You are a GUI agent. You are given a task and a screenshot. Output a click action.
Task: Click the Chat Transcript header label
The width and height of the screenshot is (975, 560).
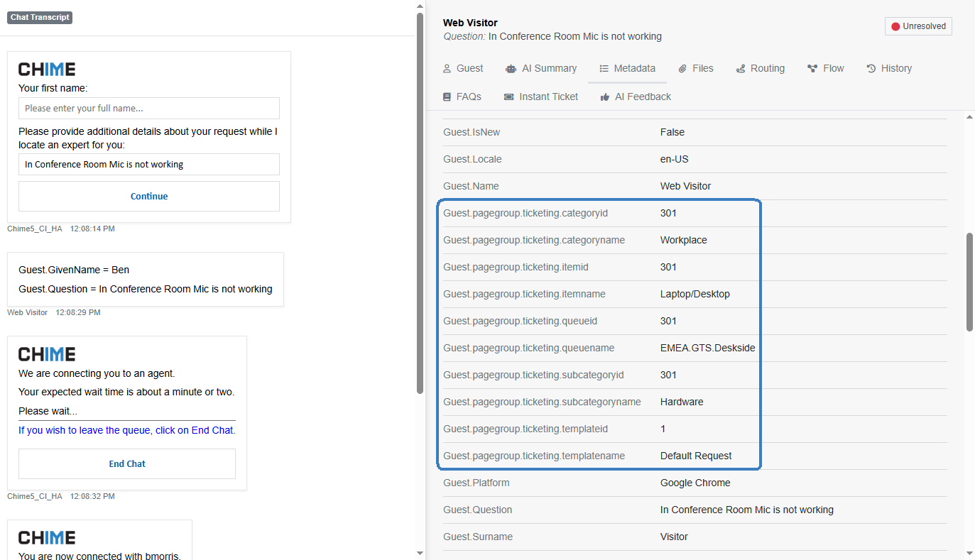[x=40, y=18]
